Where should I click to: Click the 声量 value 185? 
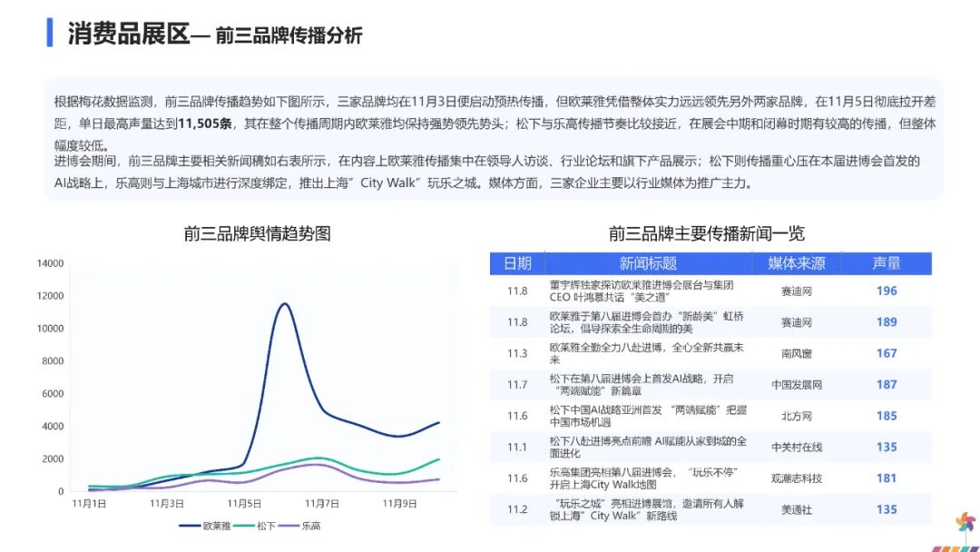[x=887, y=416]
